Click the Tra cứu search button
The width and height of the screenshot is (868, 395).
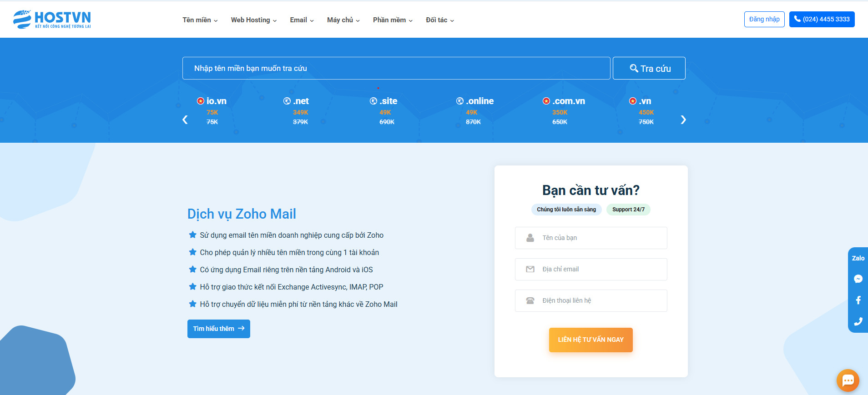(649, 68)
